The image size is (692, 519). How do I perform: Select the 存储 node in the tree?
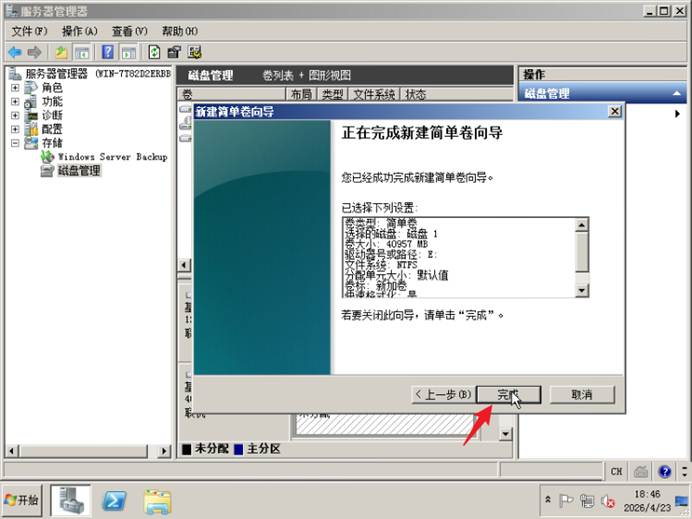coord(52,143)
